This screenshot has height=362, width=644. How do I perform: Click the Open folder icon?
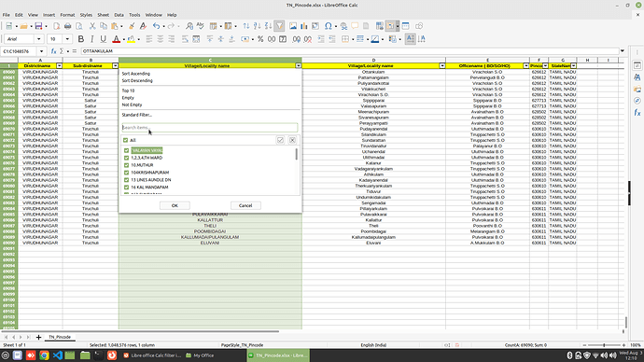[x=23, y=26]
